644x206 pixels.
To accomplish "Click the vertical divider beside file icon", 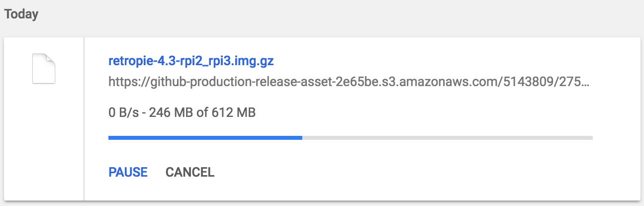I will [x=84, y=119].
